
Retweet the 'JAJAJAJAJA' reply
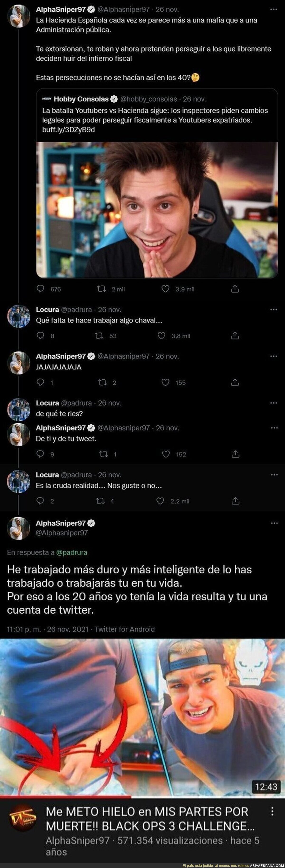pyautogui.click(x=102, y=382)
